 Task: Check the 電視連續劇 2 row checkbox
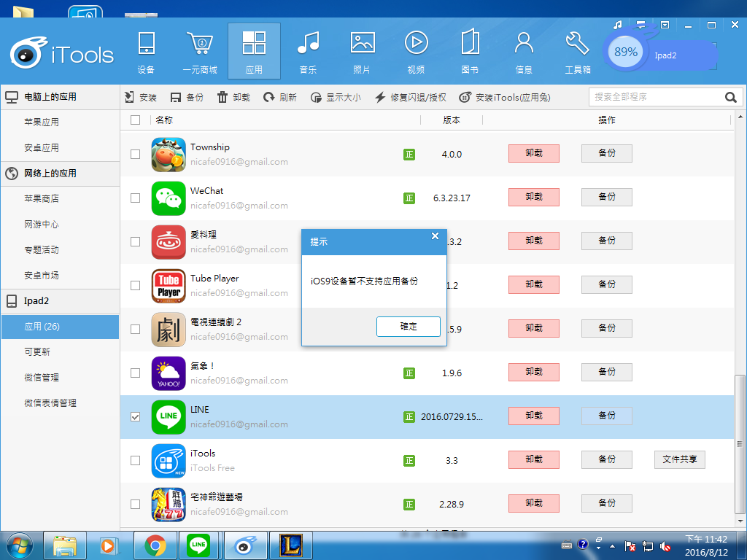[135, 330]
